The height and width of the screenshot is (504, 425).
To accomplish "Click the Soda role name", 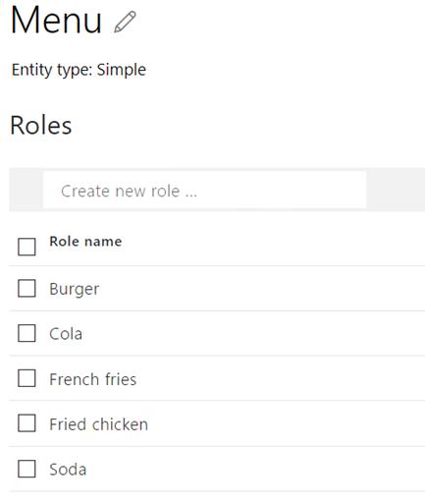I will pyautogui.click(x=68, y=470).
